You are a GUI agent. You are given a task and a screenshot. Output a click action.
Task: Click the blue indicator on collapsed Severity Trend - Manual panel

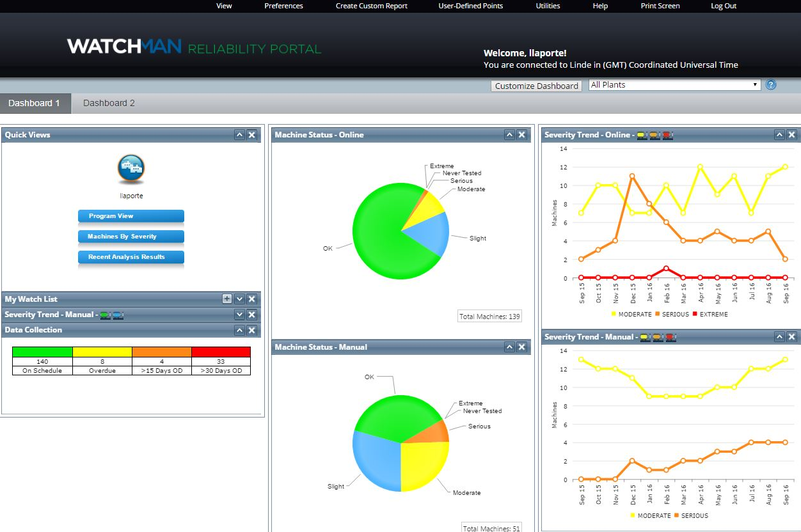point(116,314)
